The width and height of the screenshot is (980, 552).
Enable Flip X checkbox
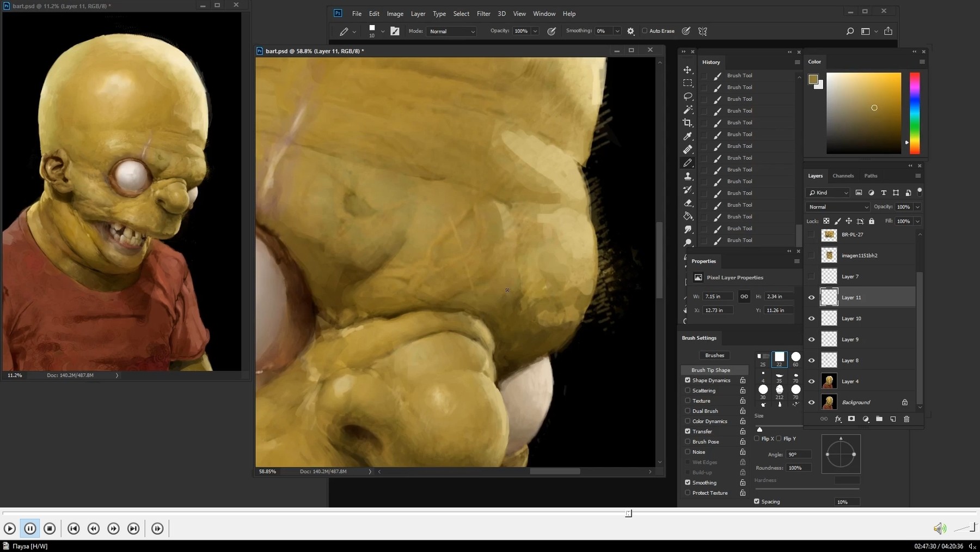757,439
